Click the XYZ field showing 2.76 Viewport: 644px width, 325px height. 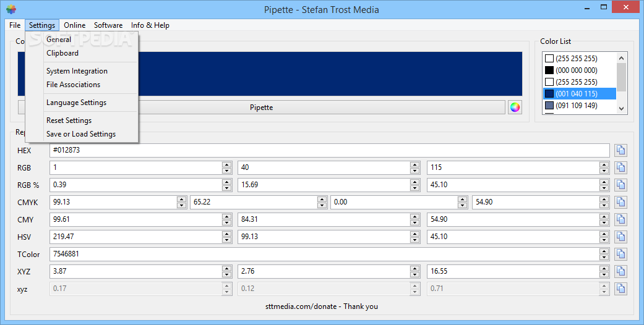[x=324, y=271]
